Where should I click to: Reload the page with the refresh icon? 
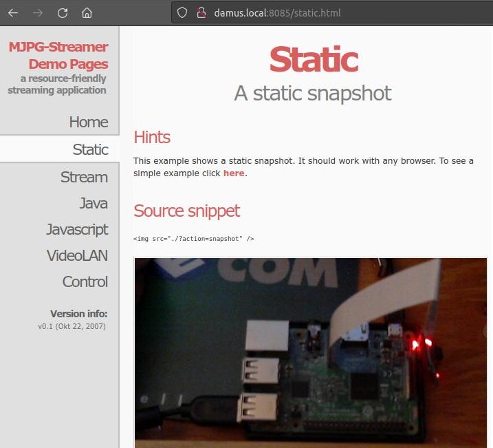pos(63,12)
